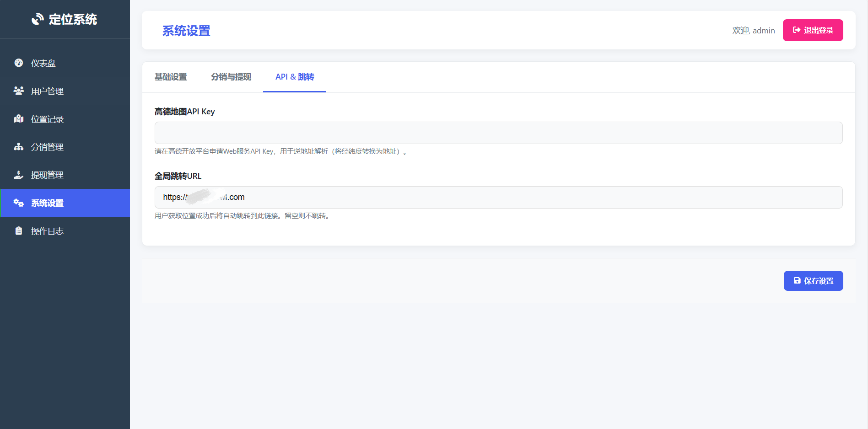Click the users icon beside 用户管理
This screenshot has width=868, height=429.
pos(18,91)
